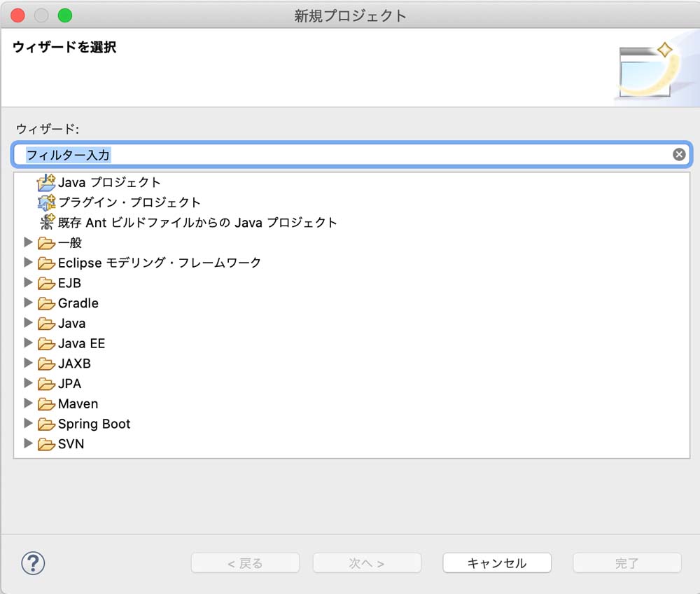Click the Java プロジェクト wizard icon
Image resolution: width=700 pixels, height=594 pixels.
(x=46, y=183)
